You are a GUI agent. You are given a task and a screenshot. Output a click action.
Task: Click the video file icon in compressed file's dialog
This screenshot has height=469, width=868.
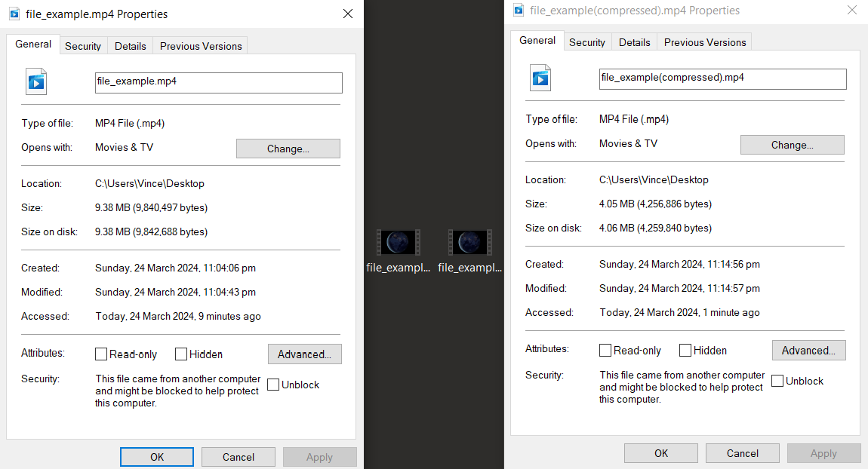pyautogui.click(x=540, y=78)
